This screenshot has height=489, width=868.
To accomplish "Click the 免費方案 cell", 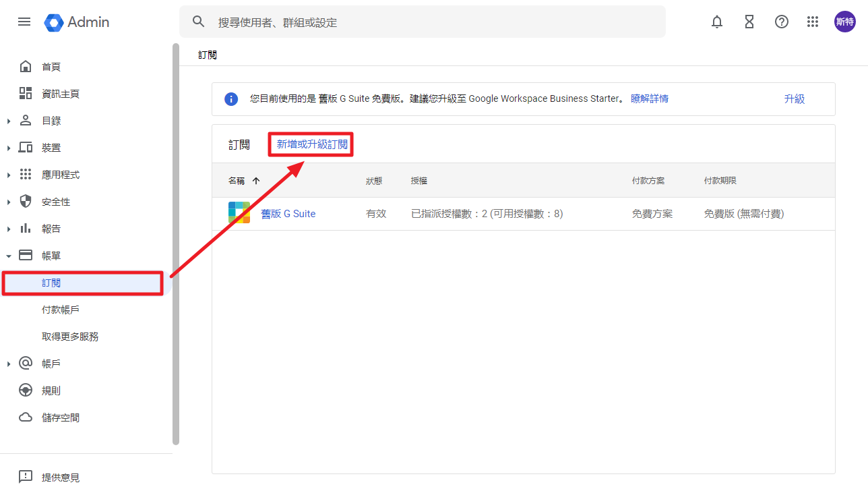I will click(652, 214).
